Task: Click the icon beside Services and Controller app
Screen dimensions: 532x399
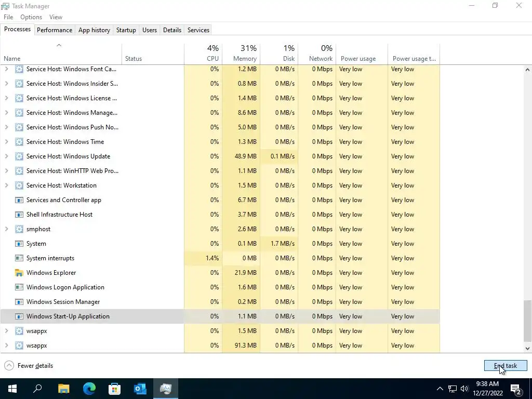Action: click(x=19, y=200)
